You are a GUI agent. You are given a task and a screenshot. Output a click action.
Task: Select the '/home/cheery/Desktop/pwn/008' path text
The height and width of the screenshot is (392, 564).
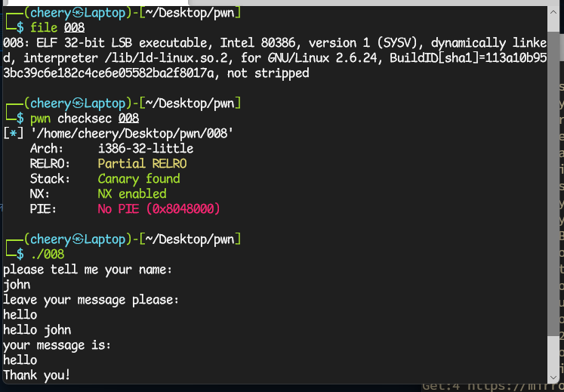tap(132, 134)
